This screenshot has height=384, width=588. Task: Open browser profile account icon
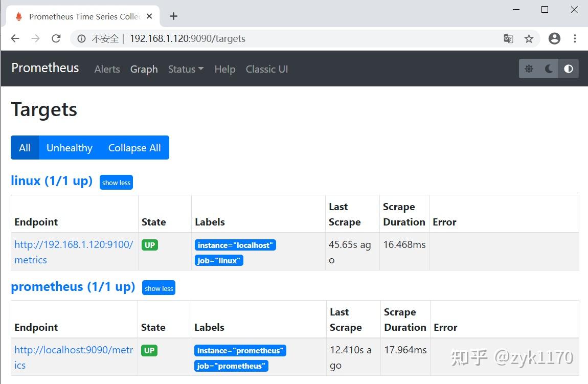554,38
